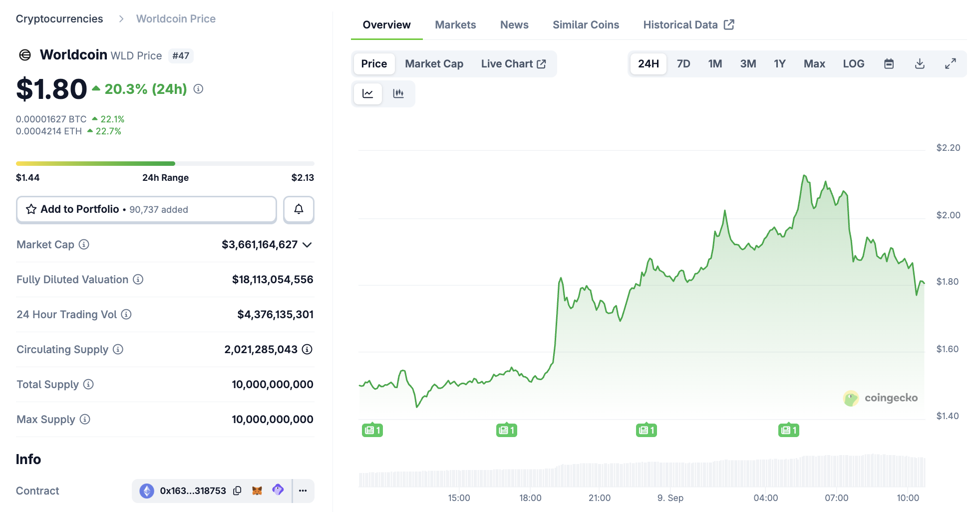Select the line chart icon
The width and height of the screenshot is (980, 512).
367,93
